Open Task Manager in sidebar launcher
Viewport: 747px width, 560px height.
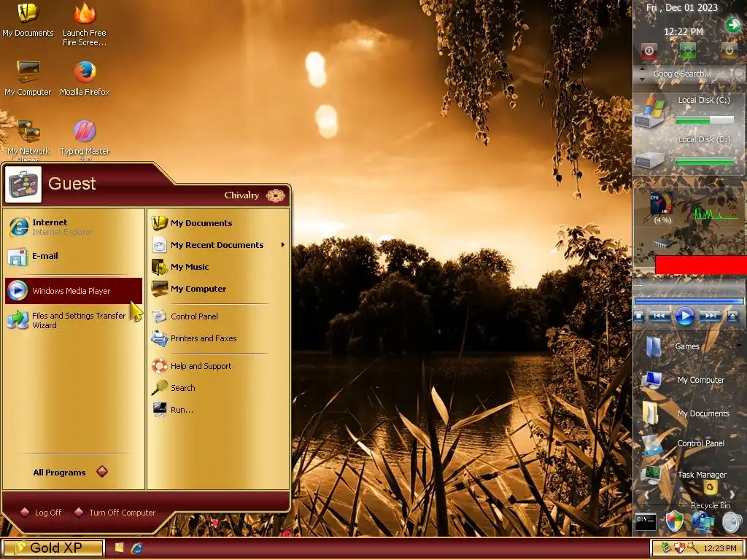[x=684, y=474]
